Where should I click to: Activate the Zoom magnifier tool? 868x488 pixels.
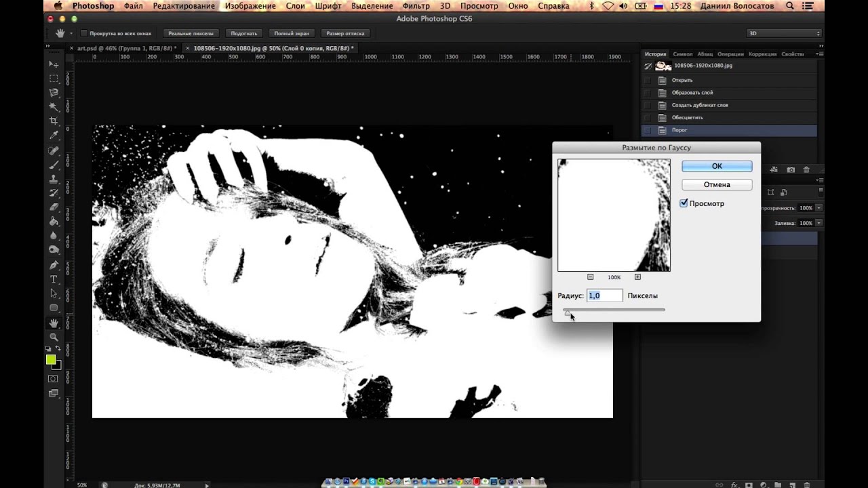coord(54,337)
